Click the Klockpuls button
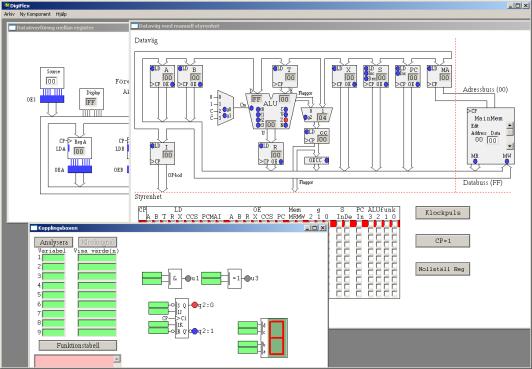The height and width of the screenshot is (369, 532). pyautogui.click(x=442, y=213)
